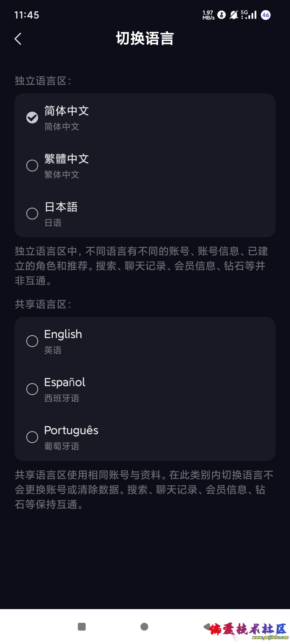Tap the muted notification bell icon
Viewport: 290px width, 644px height.
234,15
